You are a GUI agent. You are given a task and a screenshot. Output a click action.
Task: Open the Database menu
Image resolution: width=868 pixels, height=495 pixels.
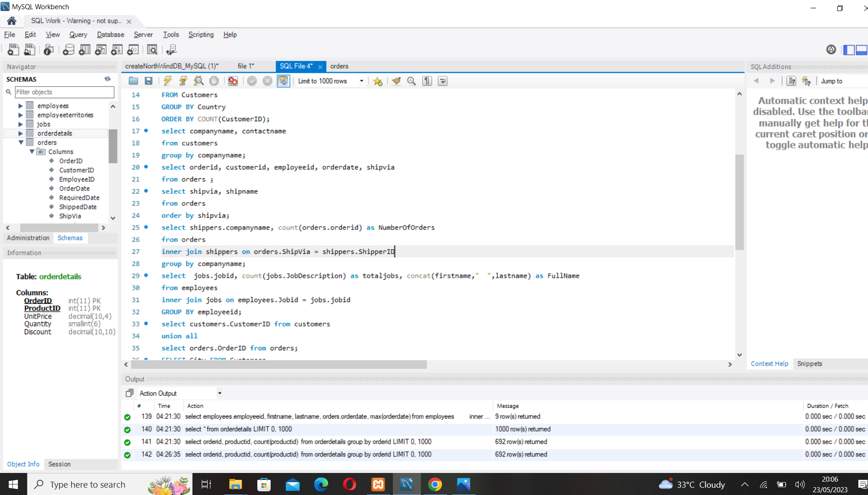[110, 34]
